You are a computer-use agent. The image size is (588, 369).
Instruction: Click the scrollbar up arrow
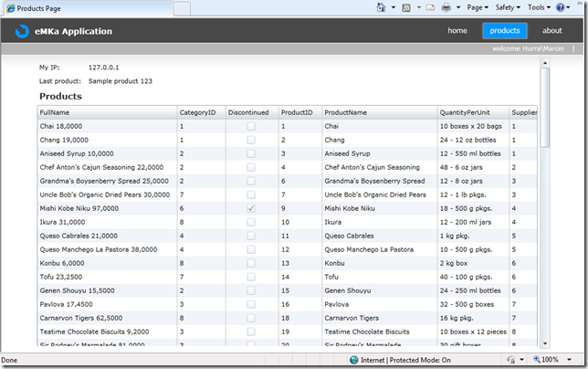pos(545,63)
